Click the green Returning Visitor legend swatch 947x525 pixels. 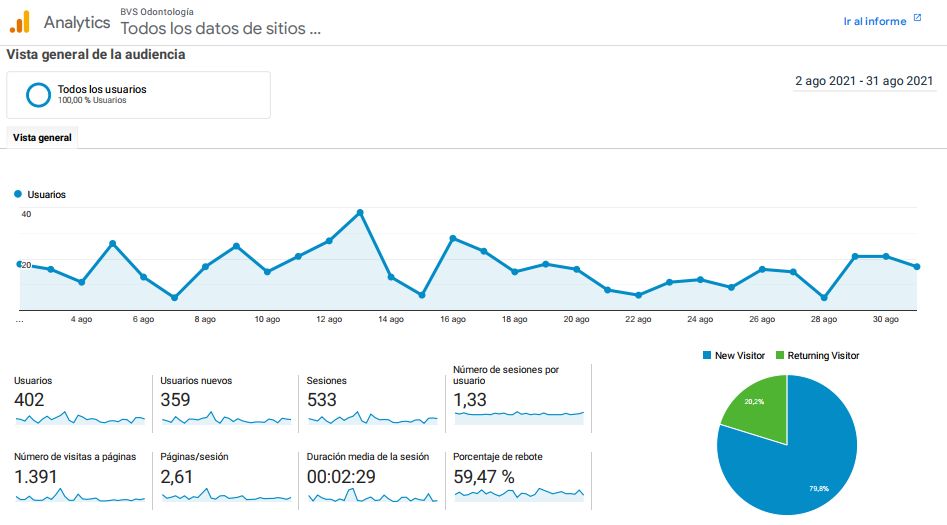[780, 355]
